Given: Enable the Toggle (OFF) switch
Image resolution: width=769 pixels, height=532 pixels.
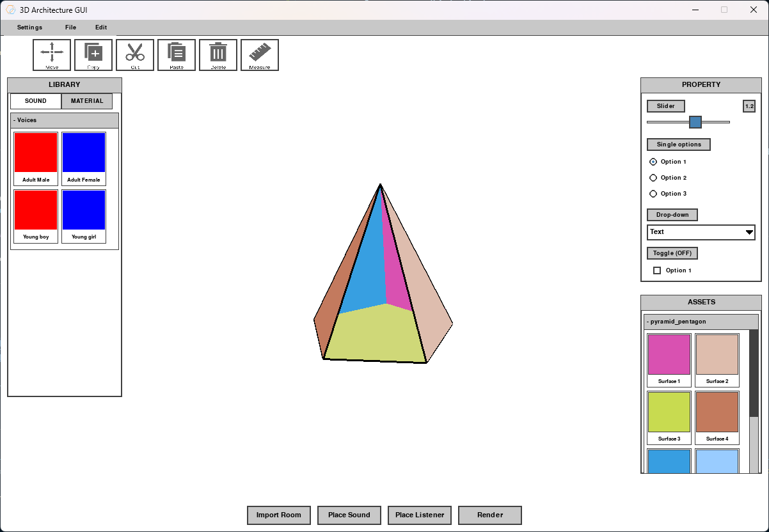Looking at the screenshot, I should (x=672, y=253).
